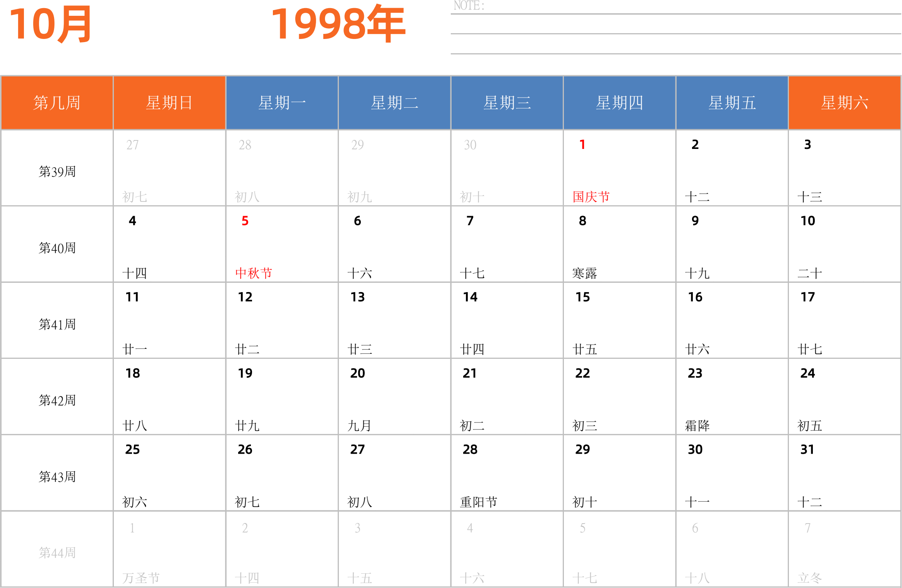Click the 霜降 solar term label

tap(697, 426)
